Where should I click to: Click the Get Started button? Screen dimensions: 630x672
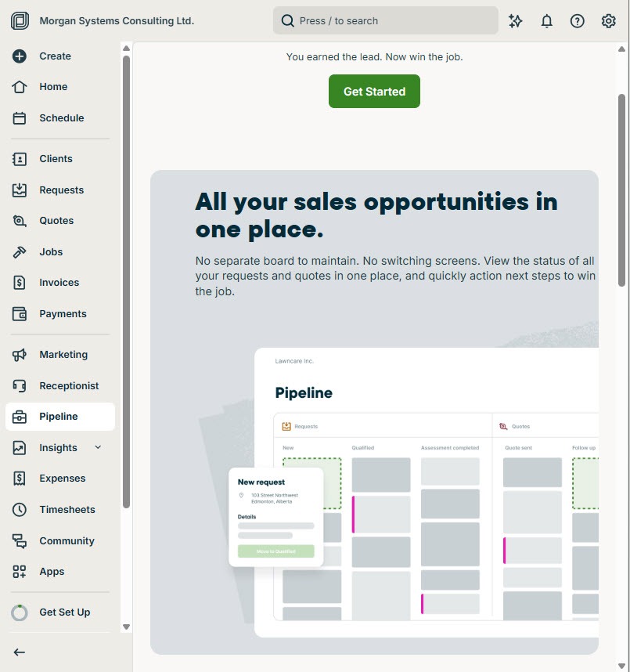tap(374, 92)
